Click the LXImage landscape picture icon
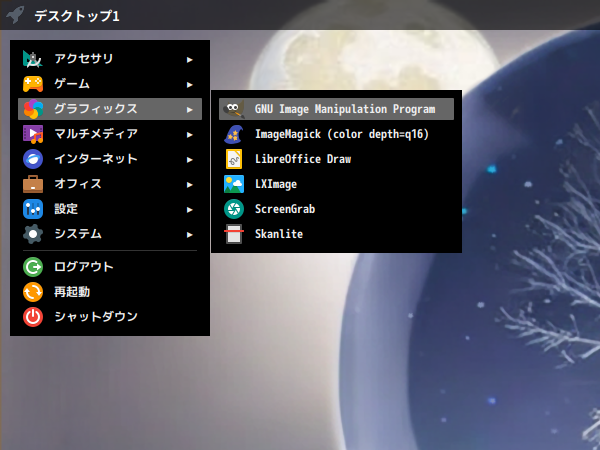 234,184
